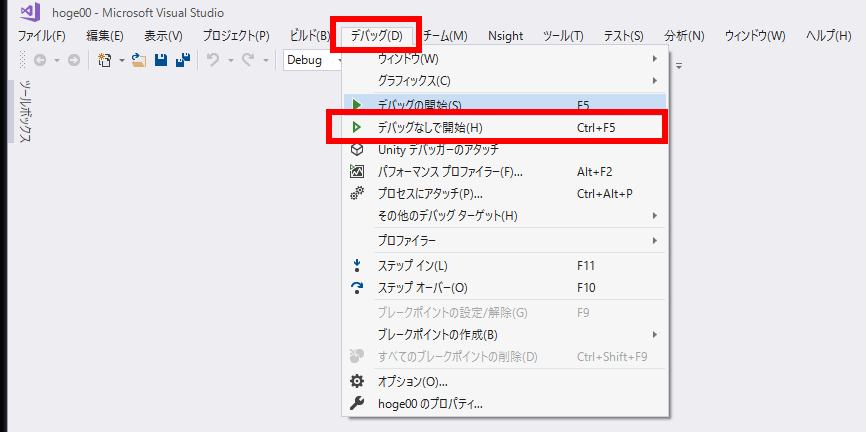866x432 pixels.
Task: Click the step into arrow icon
Action: (x=357, y=266)
